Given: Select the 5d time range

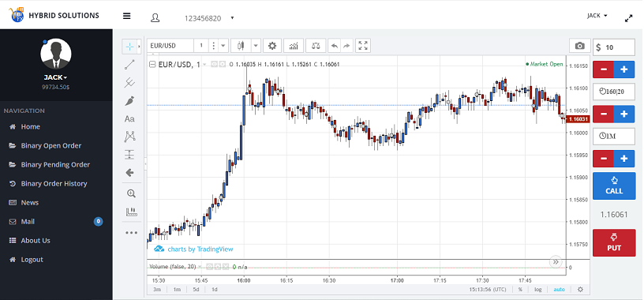Looking at the screenshot, I should click(196, 289).
